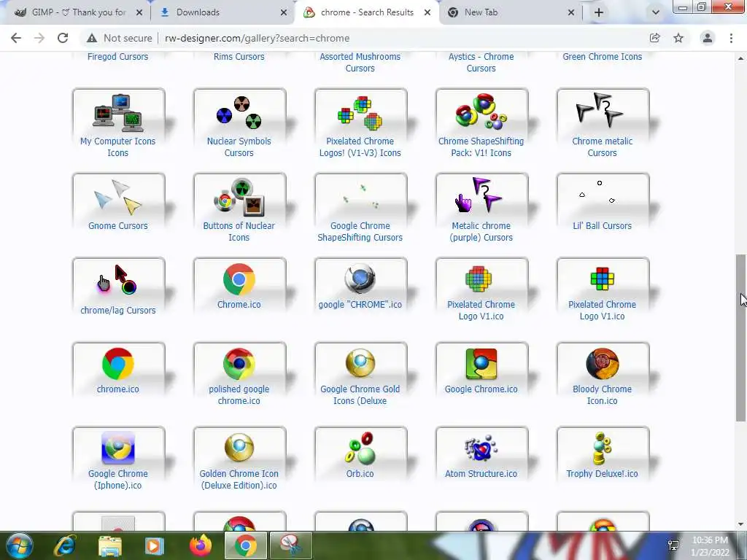Screen dimensions: 747x560
Task: Close the New Tab tab
Action: [571, 13]
